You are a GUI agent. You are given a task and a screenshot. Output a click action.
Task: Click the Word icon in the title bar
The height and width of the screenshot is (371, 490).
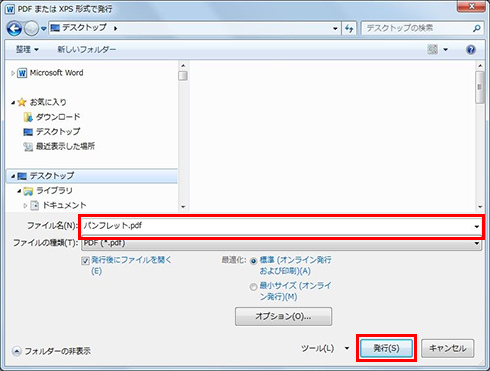[10, 9]
